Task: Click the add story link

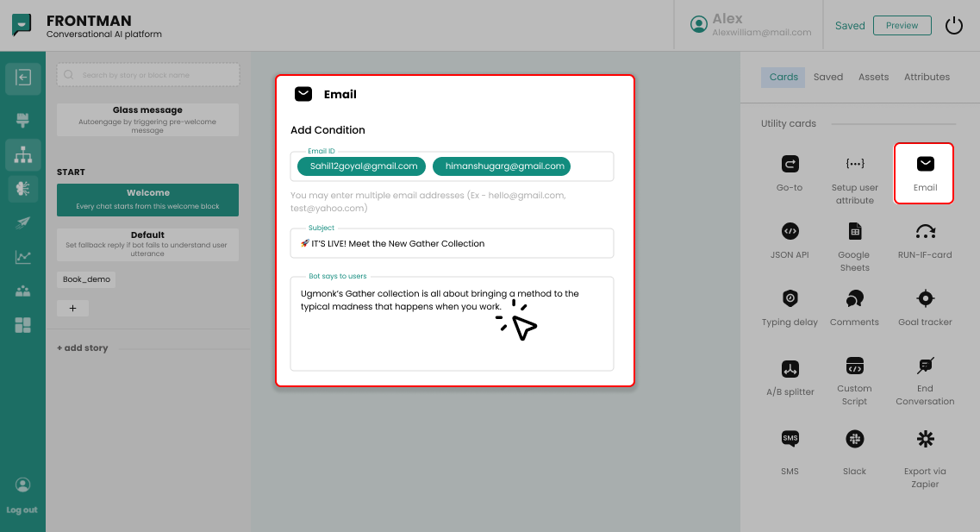Action: pyautogui.click(x=83, y=348)
